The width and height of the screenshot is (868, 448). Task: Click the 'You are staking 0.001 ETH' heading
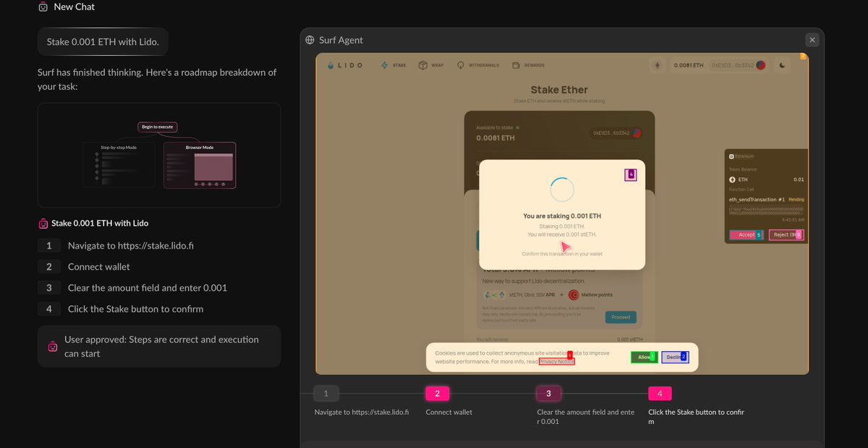coord(562,216)
